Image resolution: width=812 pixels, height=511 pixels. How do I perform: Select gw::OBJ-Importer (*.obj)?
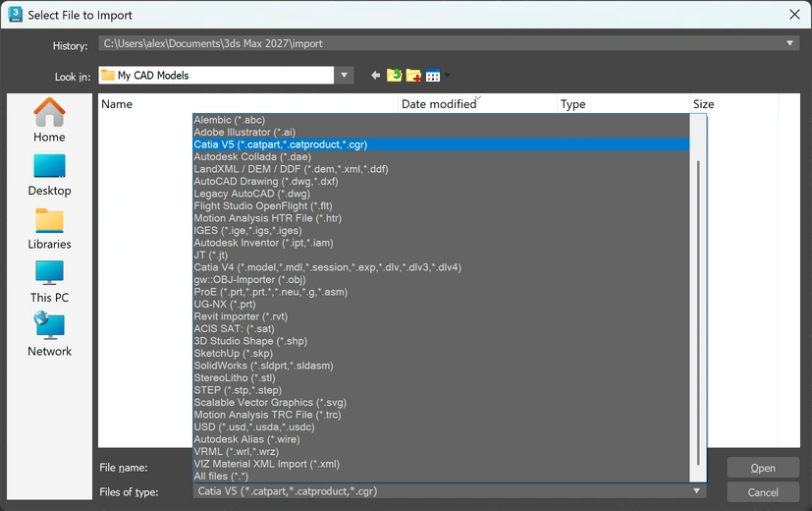[x=441, y=279]
